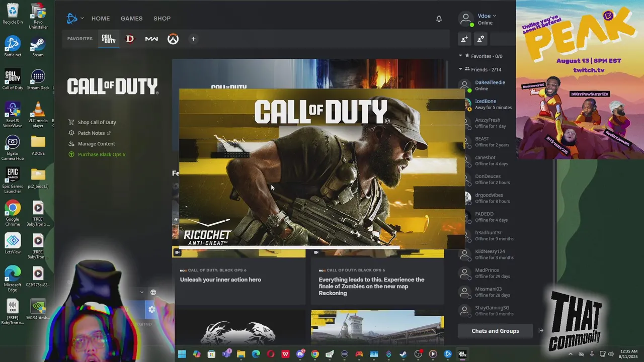
Task: Open the blue game settings gear
Action: point(151,310)
